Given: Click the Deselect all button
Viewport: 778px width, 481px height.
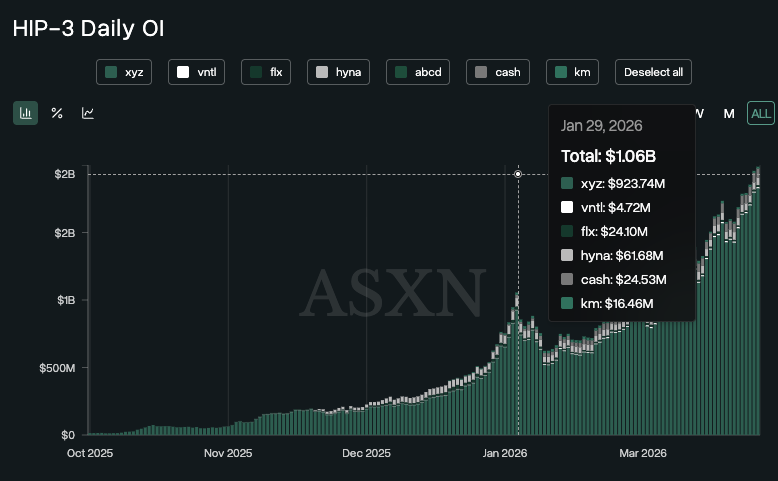Looking at the screenshot, I should tap(653, 72).
